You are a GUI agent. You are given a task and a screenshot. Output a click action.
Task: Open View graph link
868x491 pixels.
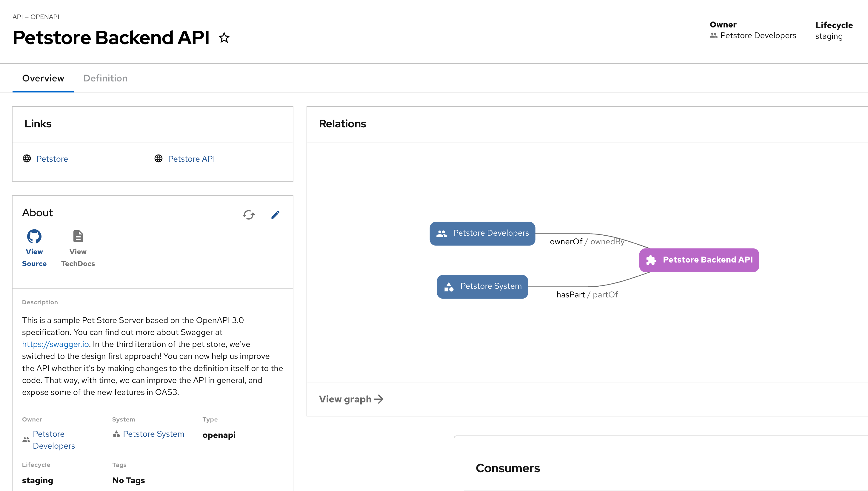pyautogui.click(x=351, y=399)
